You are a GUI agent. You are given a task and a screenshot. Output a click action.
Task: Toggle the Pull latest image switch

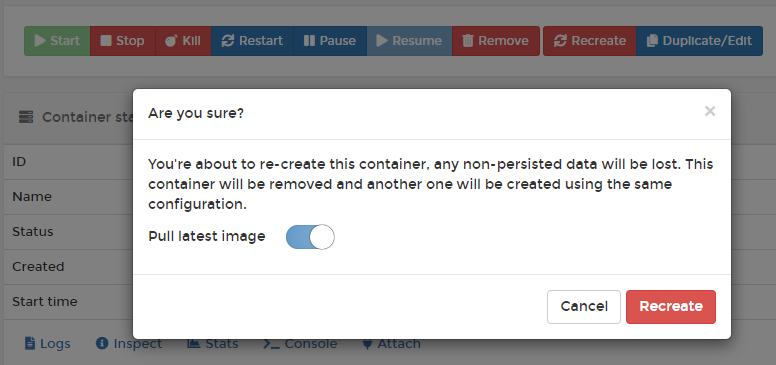coord(310,237)
